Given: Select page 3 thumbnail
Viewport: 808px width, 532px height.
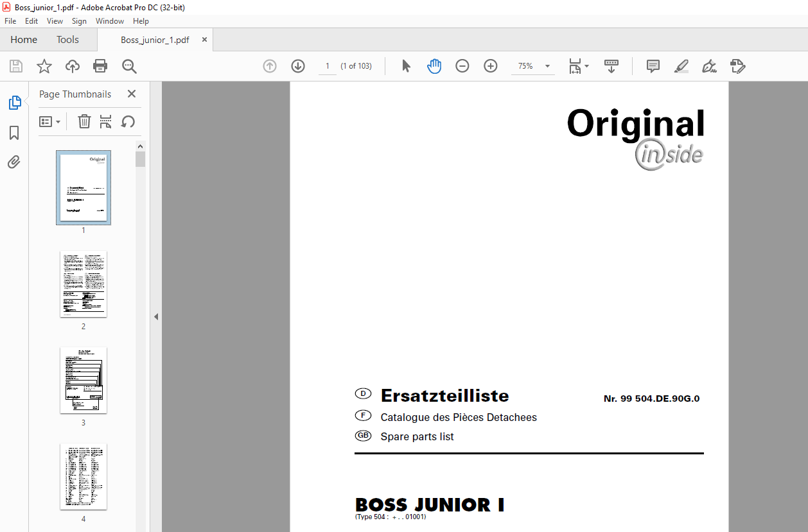Looking at the screenshot, I should click(83, 380).
